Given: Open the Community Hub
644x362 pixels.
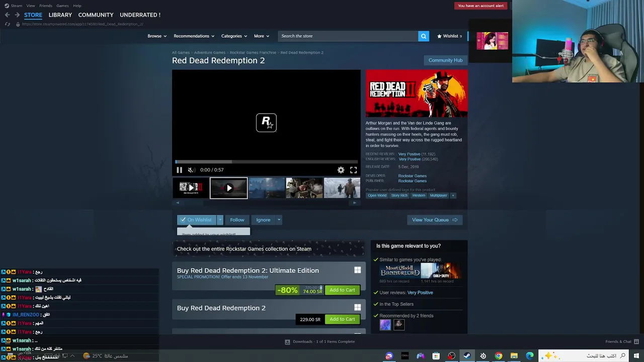Looking at the screenshot, I should click(445, 60).
